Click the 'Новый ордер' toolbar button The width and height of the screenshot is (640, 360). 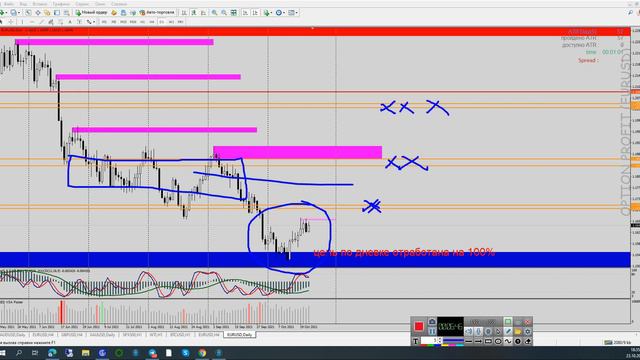pos(91,13)
